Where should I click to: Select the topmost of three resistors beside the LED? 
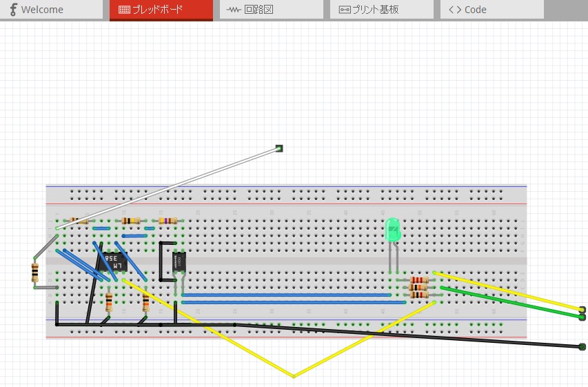[419, 280]
